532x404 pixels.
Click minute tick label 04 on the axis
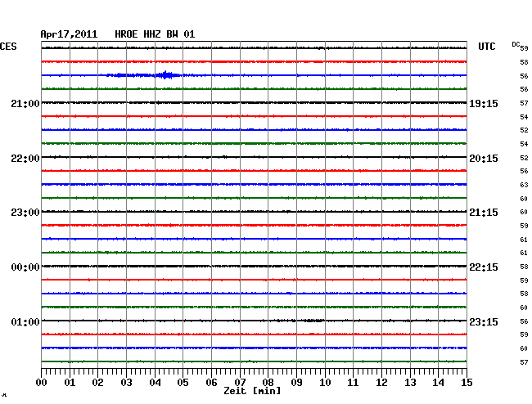(155, 383)
